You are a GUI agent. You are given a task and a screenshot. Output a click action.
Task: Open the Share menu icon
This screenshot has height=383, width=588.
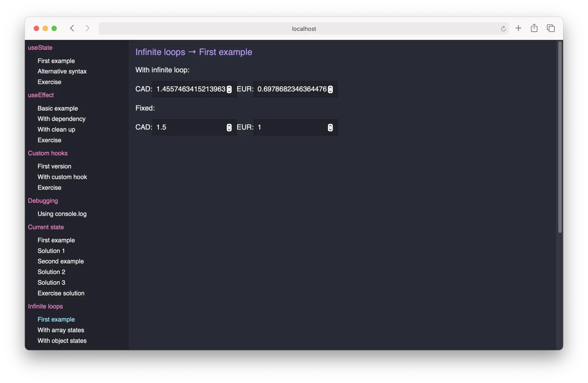click(534, 28)
